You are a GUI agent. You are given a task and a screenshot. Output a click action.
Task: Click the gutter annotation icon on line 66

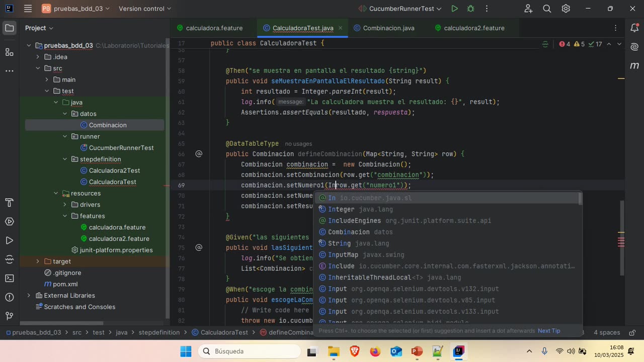point(199,154)
